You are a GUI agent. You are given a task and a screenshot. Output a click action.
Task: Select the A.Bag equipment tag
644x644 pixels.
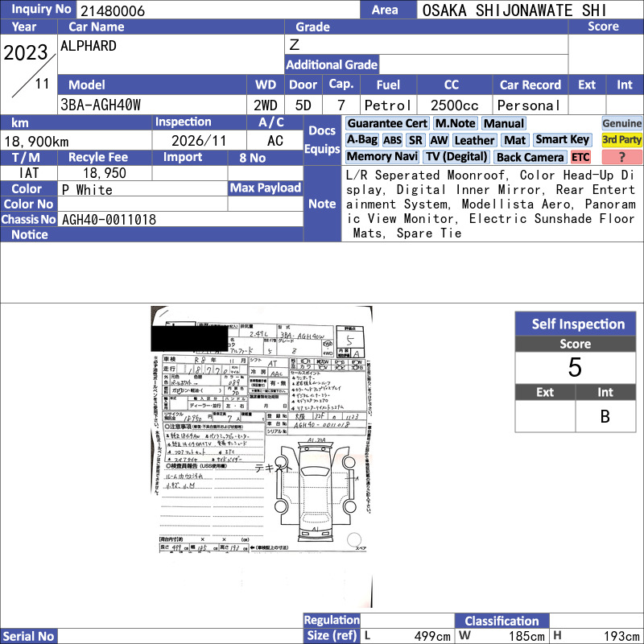pyautogui.click(x=361, y=140)
